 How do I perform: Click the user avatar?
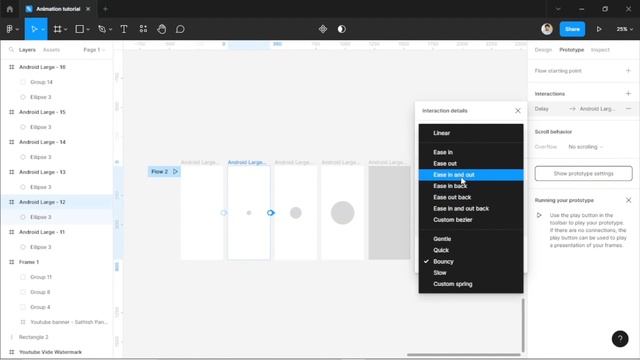[x=547, y=29]
